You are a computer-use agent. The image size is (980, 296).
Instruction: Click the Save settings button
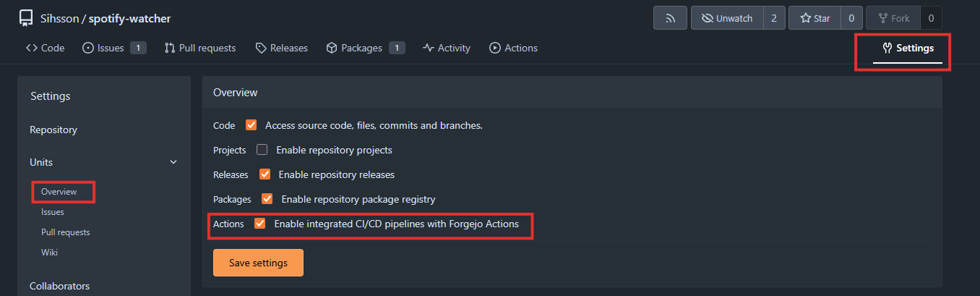tap(258, 263)
